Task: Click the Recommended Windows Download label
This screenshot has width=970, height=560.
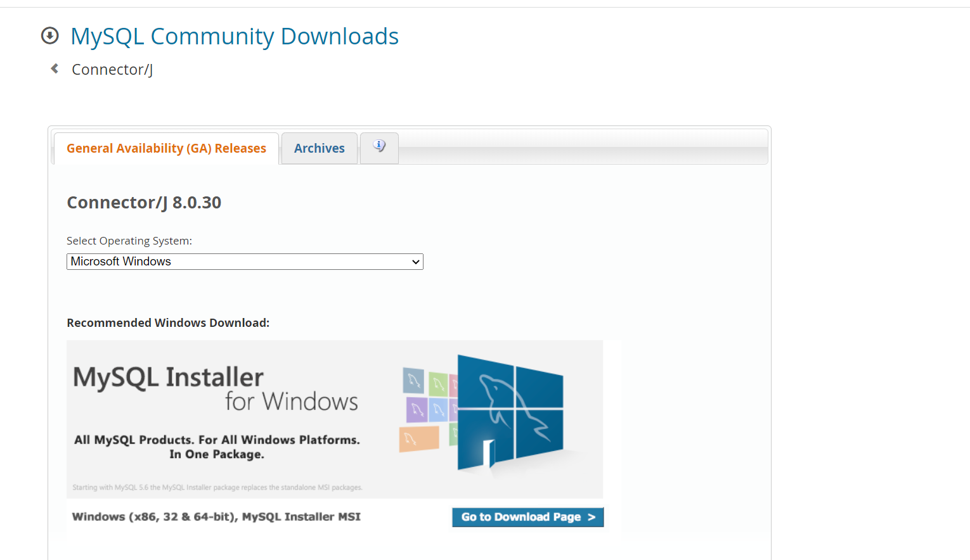Action: click(x=168, y=323)
